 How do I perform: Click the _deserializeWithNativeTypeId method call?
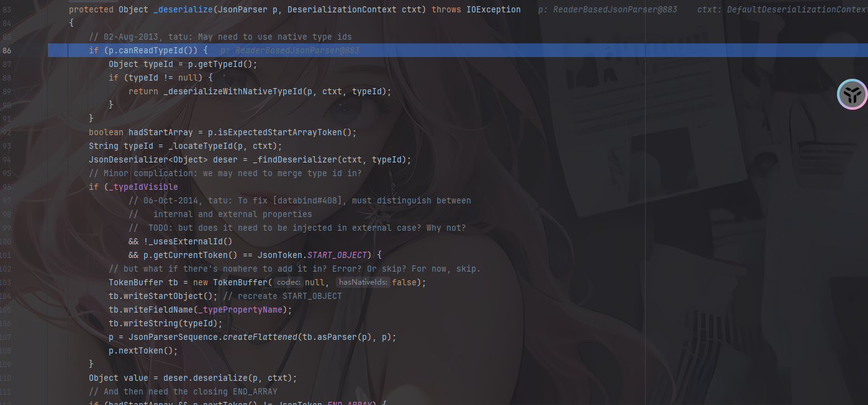pos(233,91)
